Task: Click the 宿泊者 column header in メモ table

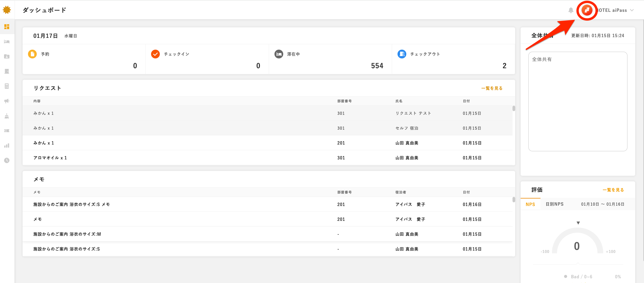Action: (401, 192)
